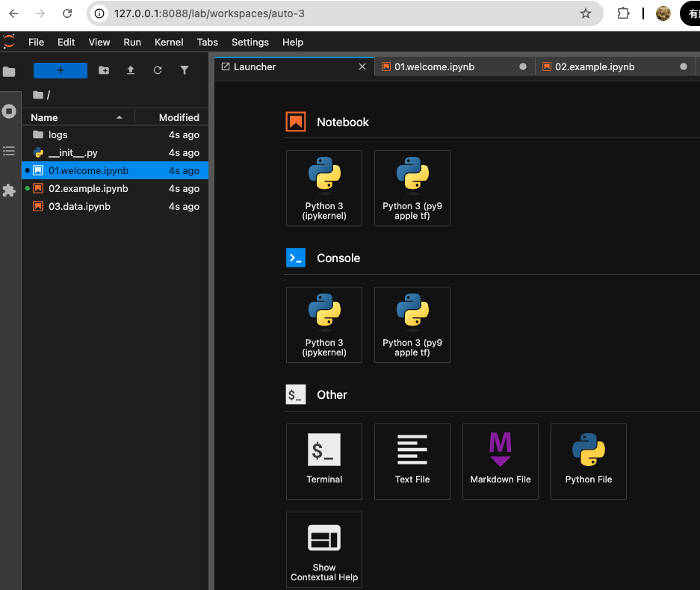Create a new folder with toolbar icon
Image resolution: width=700 pixels, height=590 pixels.
[104, 70]
